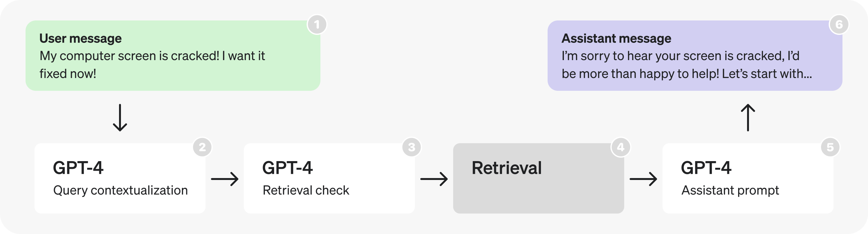Select the "Assistant prompt" label
The image size is (868, 234).
pyautogui.click(x=730, y=191)
